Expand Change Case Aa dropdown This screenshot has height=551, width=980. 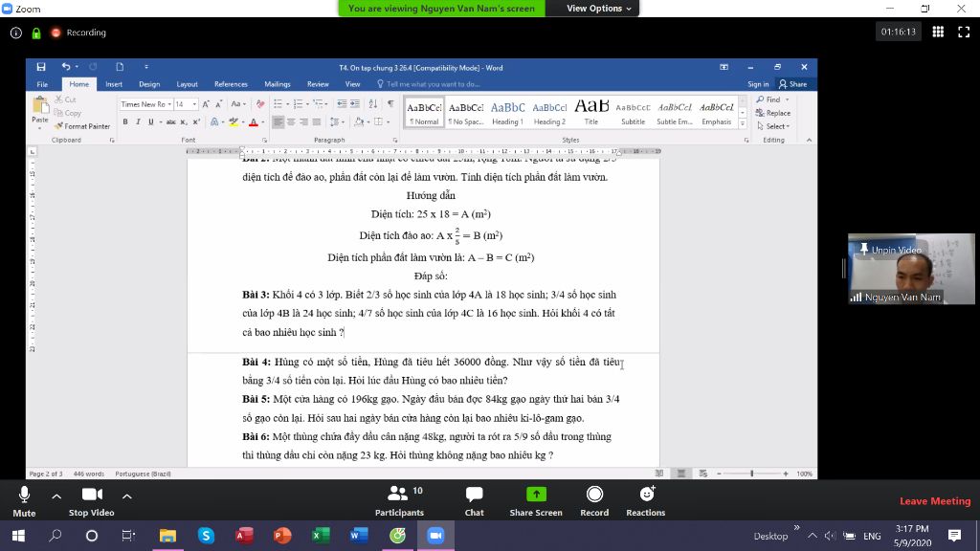[x=238, y=104]
